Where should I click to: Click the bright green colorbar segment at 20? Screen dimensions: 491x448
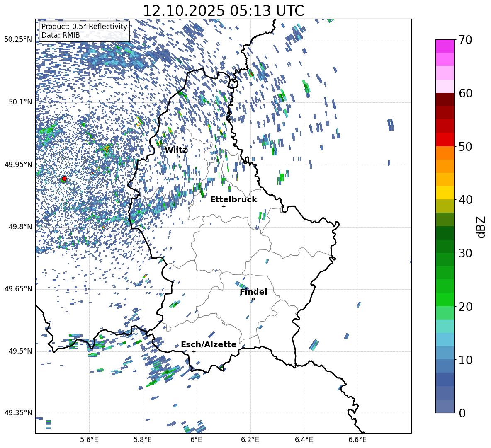pyautogui.click(x=445, y=299)
